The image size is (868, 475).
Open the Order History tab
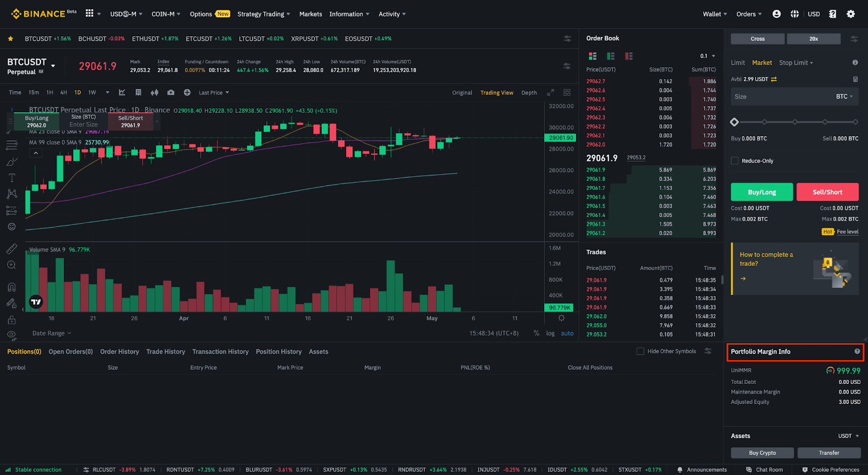(x=119, y=352)
